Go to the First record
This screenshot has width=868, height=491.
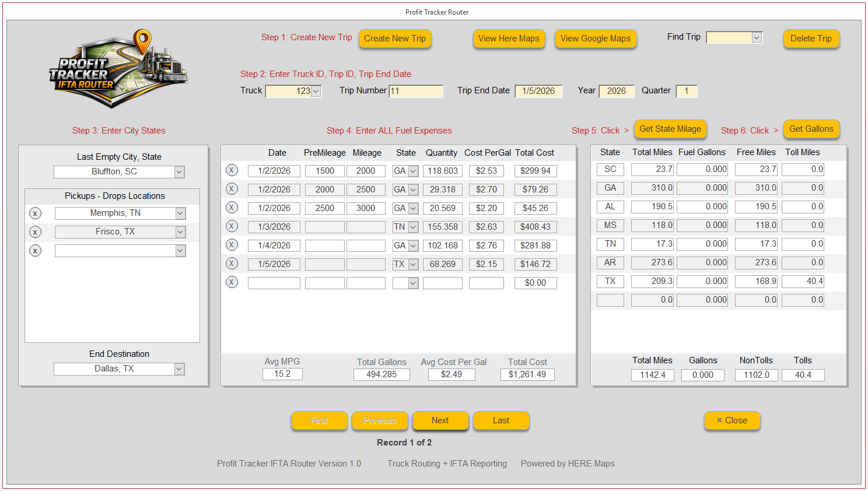319,420
